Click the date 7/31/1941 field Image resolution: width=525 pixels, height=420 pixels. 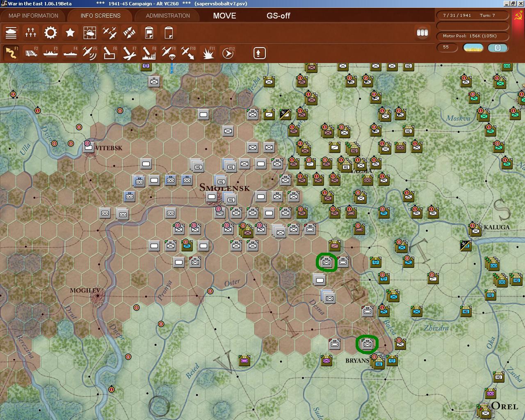tap(457, 15)
